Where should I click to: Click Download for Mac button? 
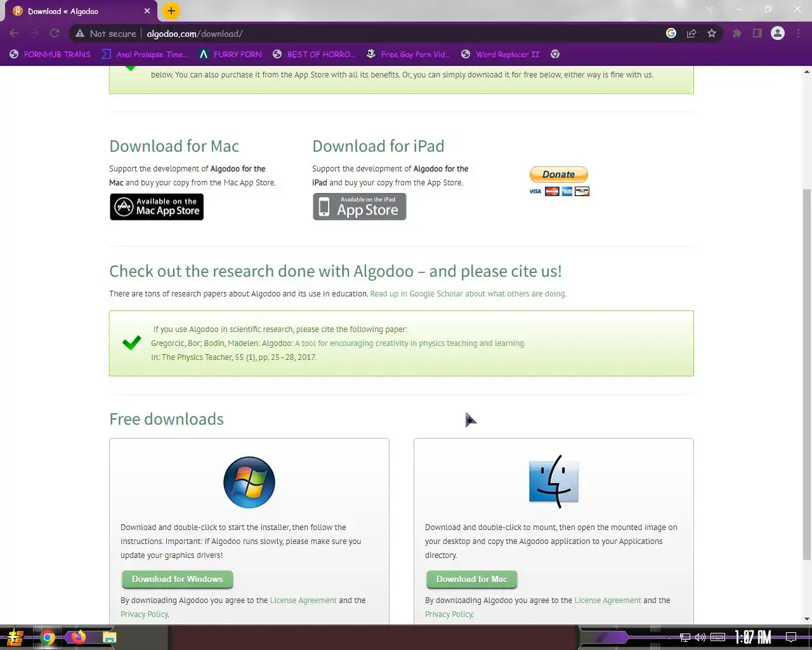click(x=472, y=579)
